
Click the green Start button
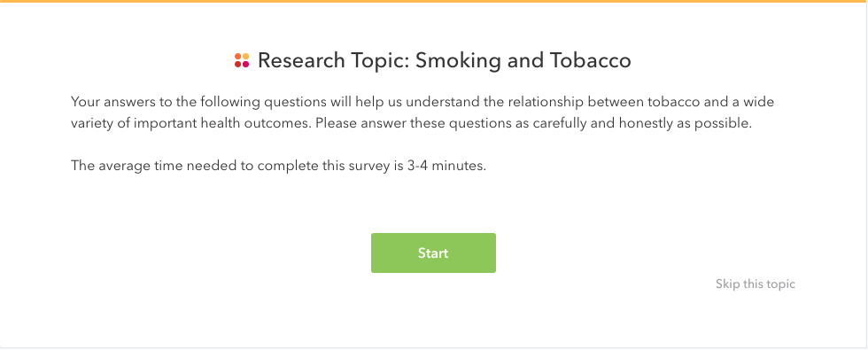pyautogui.click(x=433, y=253)
